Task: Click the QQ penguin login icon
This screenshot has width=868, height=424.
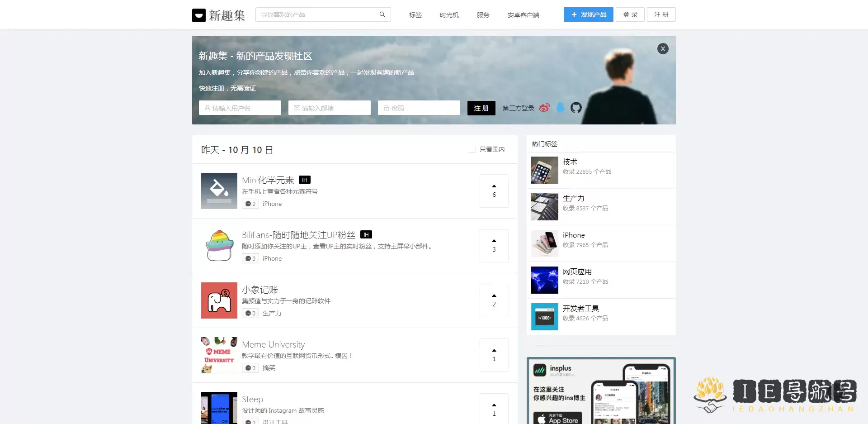Action: (560, 108)
